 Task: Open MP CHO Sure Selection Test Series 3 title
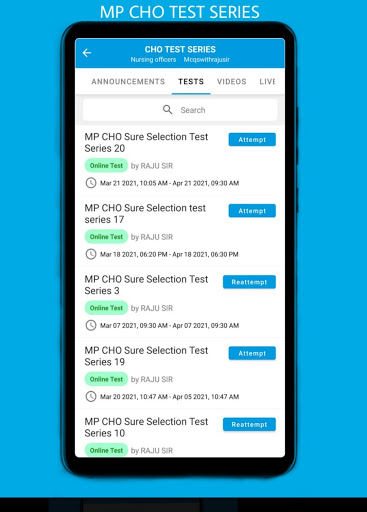click(x=146, y=285)
